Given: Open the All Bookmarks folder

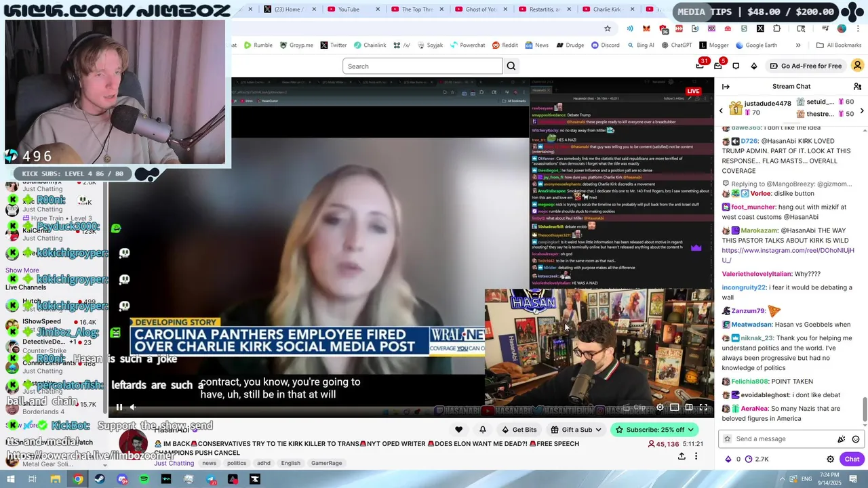Looking at the screenshot, I should [x=839, y=45].
